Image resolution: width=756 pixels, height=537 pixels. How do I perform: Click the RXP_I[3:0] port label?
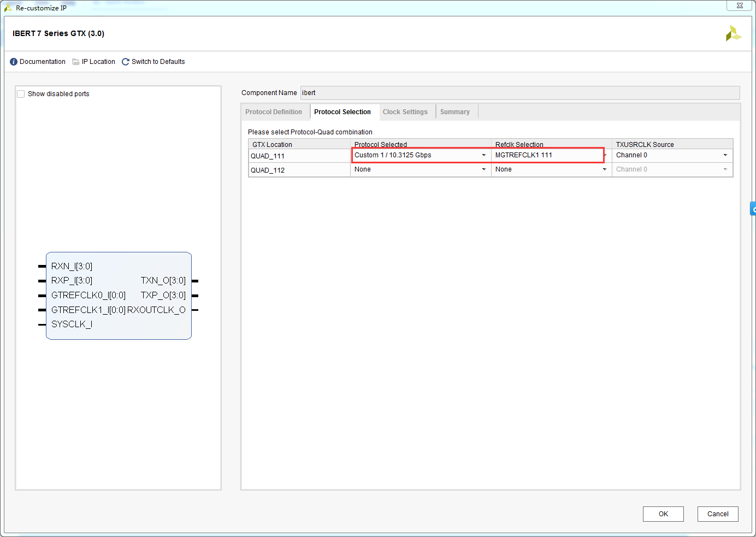click(x=72, y=280)
